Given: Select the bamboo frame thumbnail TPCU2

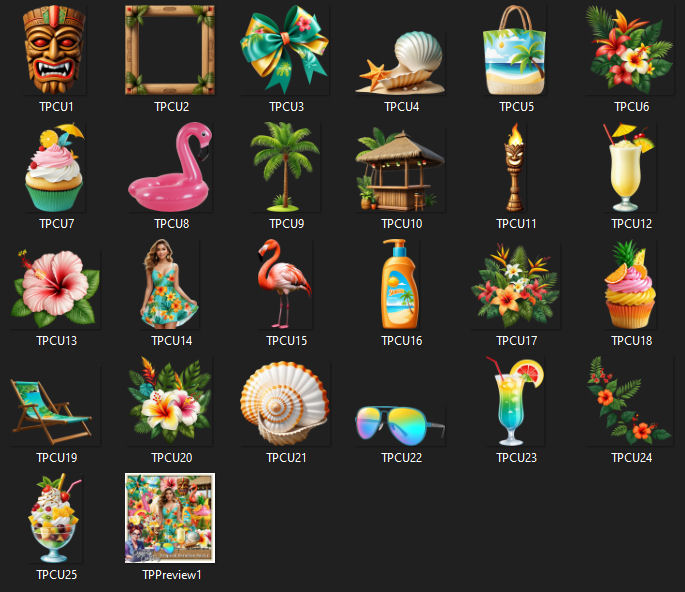Looking at the screenshot, I should (170, 50).
